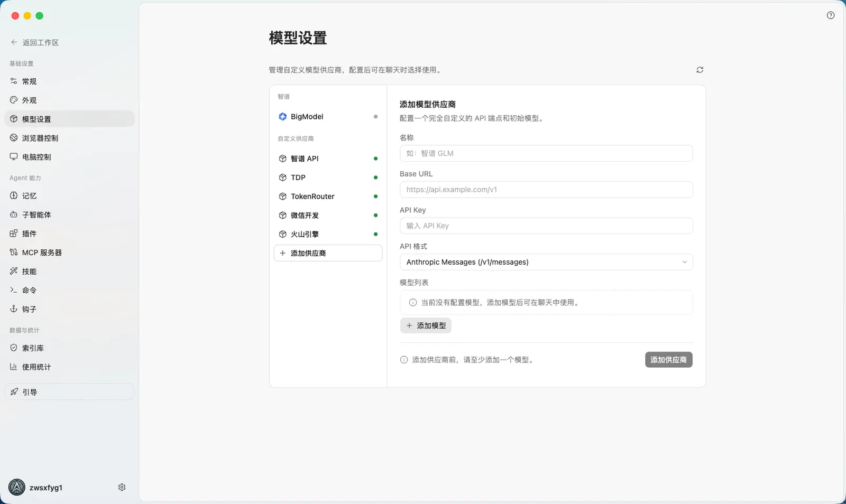The image size is (846, 504).
Task: Open the 钩子 hooks section
Action: [69, 309]
